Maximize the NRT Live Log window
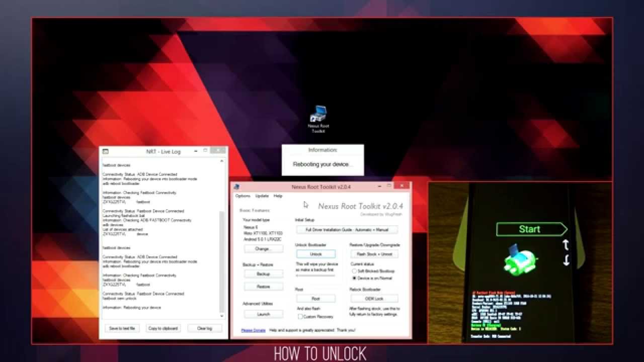Screen dimensions: 644x362 pos(205,150)
